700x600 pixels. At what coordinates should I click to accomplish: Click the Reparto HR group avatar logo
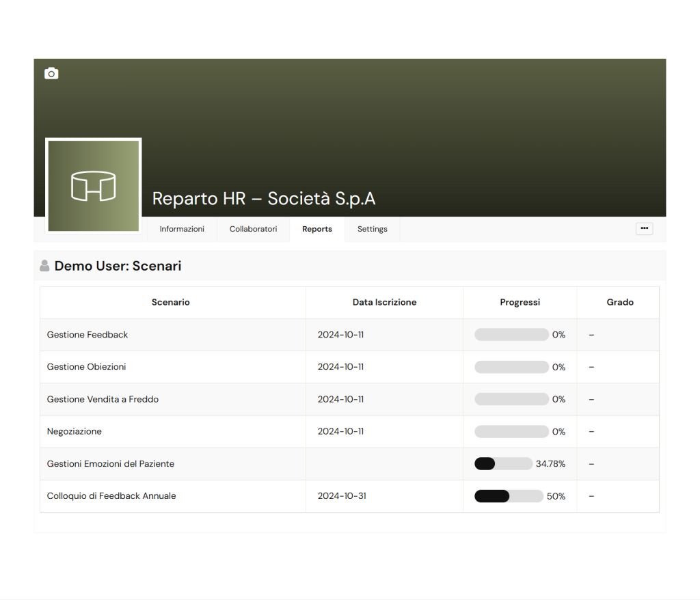pos(93,186)
